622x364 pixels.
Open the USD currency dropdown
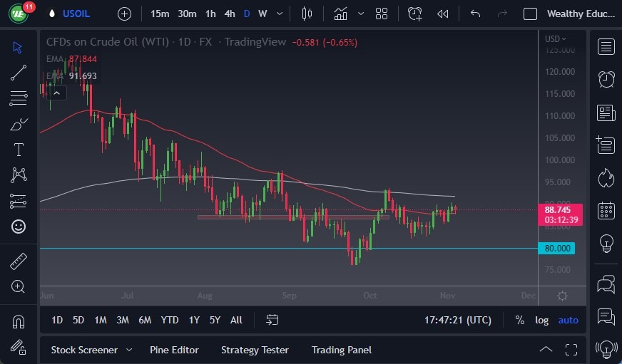click(x=556, y=39)
